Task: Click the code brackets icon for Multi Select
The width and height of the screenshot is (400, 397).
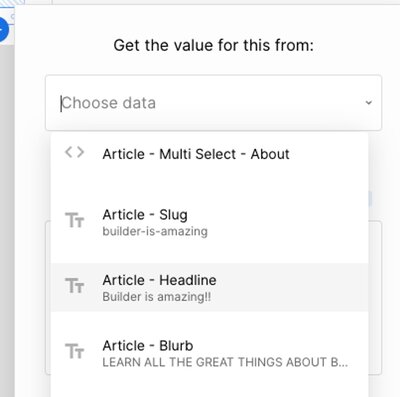Action: [x=74, y=153]
